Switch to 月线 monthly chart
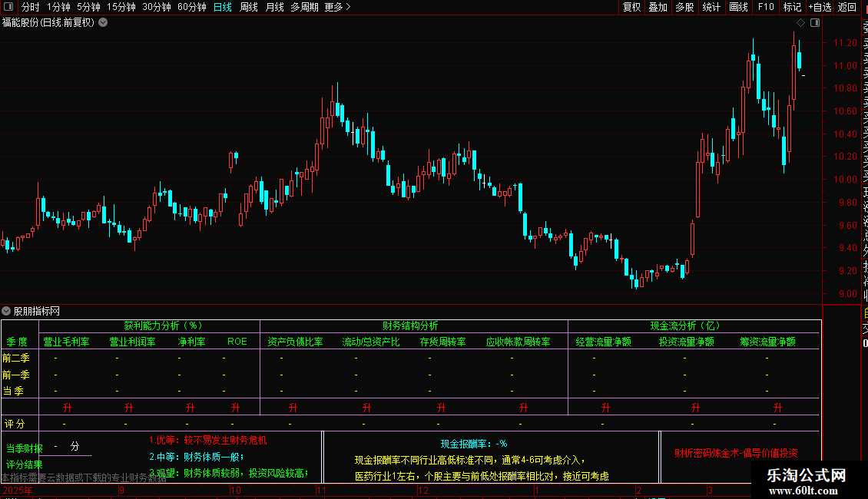868x499 pixels. click(x=274, y=7)
